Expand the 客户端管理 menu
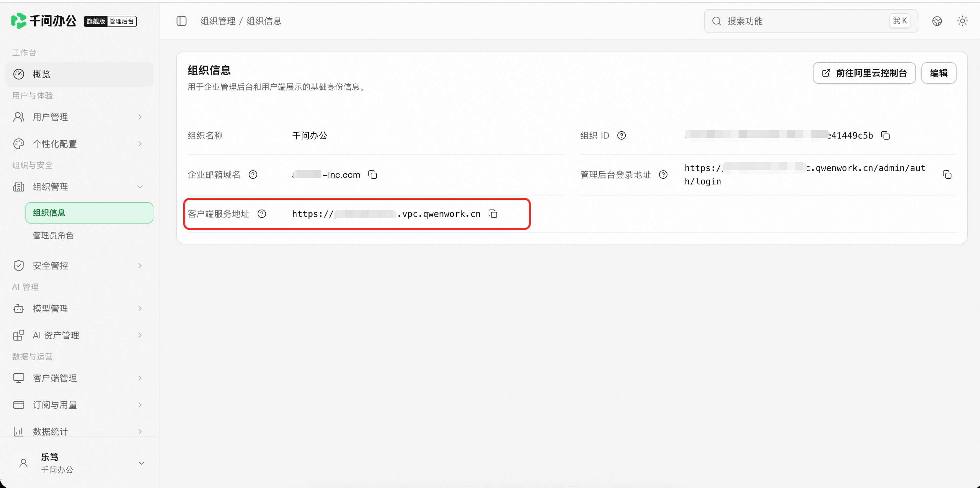Screen dimensions: 980x488 pyautogui.click(x=79, y=378)
